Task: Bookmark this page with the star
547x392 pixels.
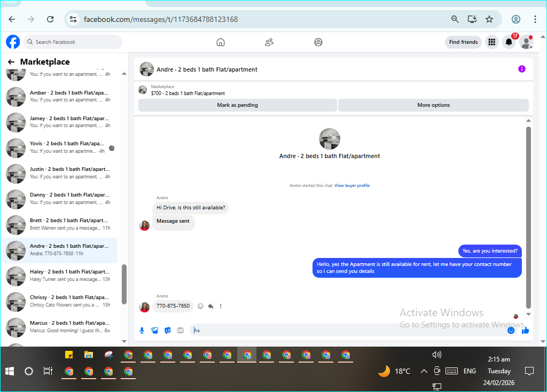Action: 489,19
